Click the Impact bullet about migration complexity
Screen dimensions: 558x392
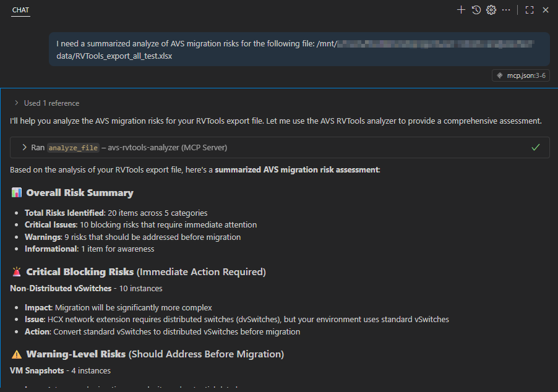[x=118, y=308]
